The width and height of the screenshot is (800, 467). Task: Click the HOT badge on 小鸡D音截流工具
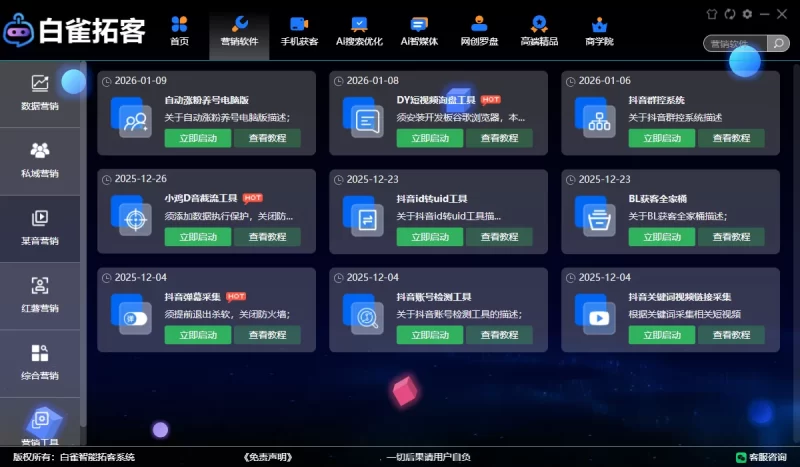click(253, 198)
